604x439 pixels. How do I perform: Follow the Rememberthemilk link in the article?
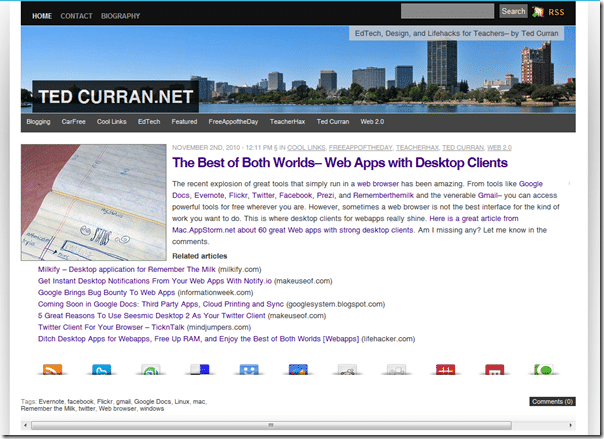(383, 195)
